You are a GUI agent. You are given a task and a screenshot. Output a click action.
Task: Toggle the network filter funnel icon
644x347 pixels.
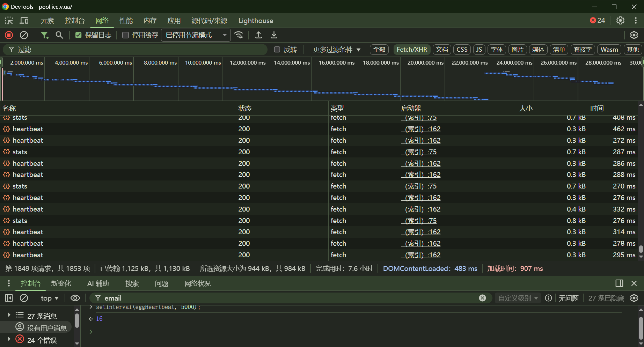pyautogui.click(x=45, y=35)
